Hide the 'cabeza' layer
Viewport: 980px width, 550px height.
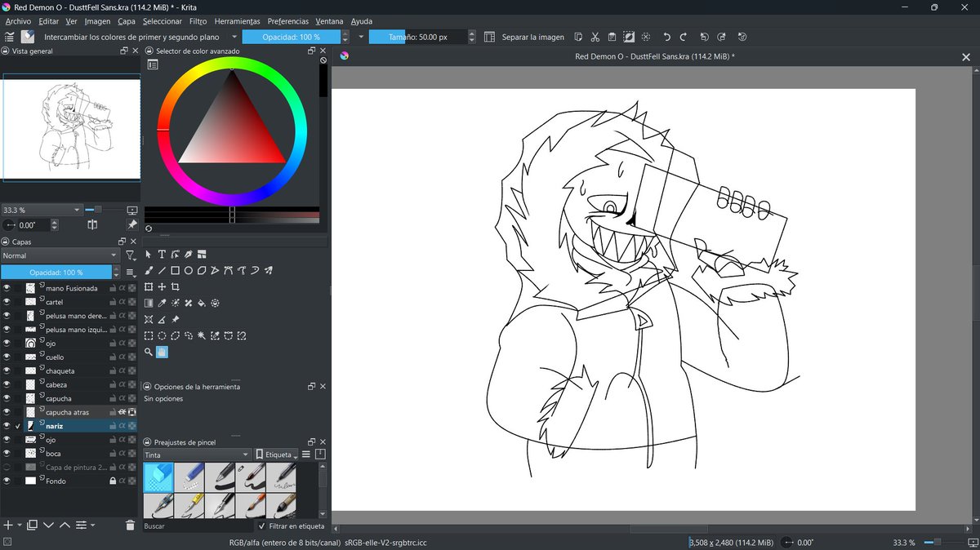click(x=7, y=385)
